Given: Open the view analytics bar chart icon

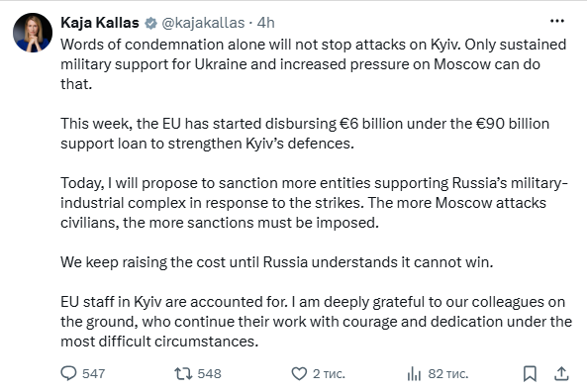Looking at the screenshot, I should pyautogui.click(x=414, y=373).
